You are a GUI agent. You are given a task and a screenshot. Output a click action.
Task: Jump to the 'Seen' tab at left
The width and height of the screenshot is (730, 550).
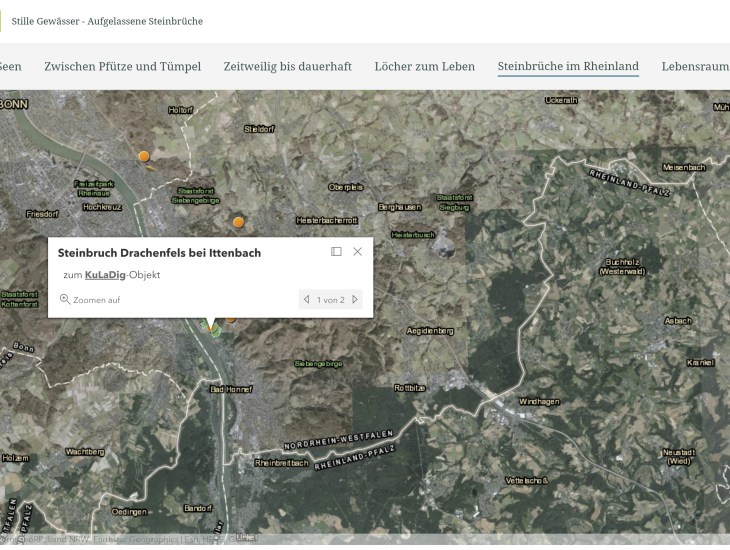10,67
